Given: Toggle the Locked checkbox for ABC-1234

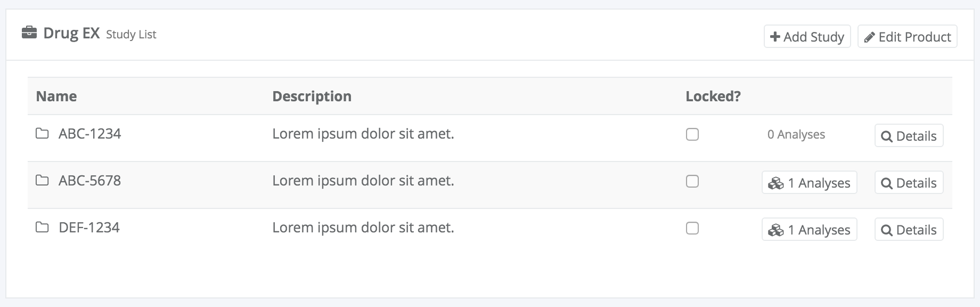Looking at the screenshot, I should 692,134.
